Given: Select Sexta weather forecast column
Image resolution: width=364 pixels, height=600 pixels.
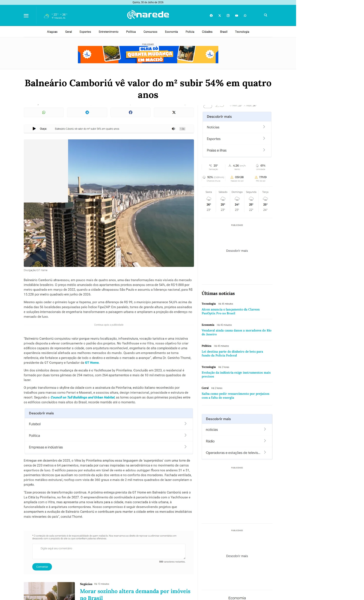Looking at the screenshot, I should [x=209, y=201].
